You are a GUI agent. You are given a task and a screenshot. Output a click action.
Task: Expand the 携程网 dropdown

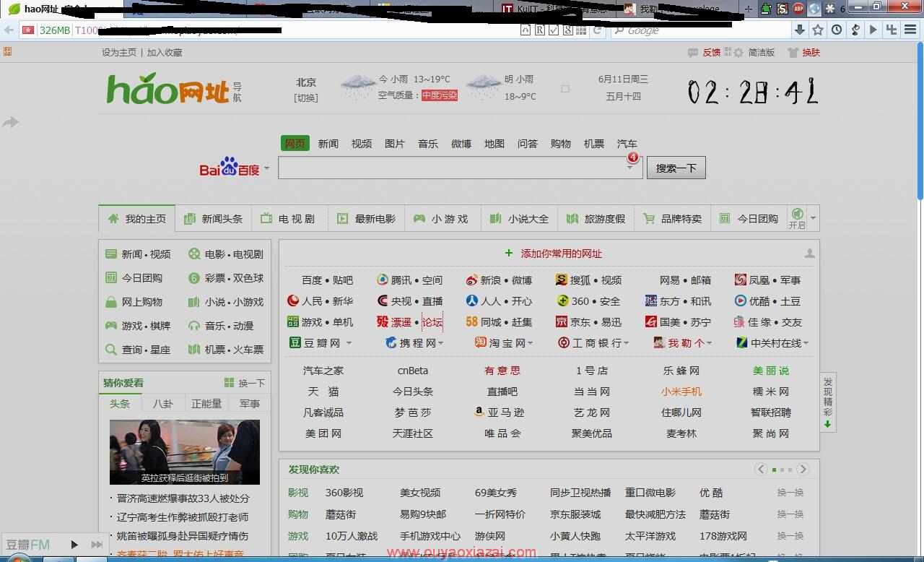click(440, 343)
